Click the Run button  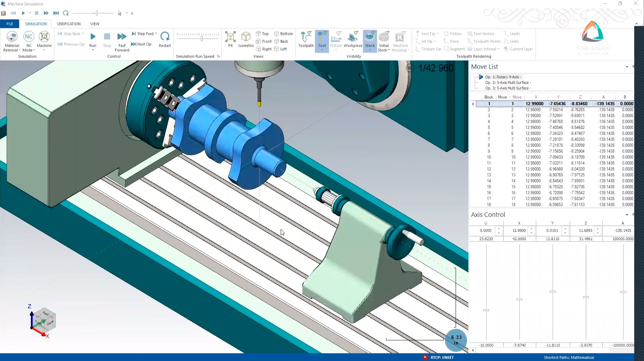[x=93, y=38]
